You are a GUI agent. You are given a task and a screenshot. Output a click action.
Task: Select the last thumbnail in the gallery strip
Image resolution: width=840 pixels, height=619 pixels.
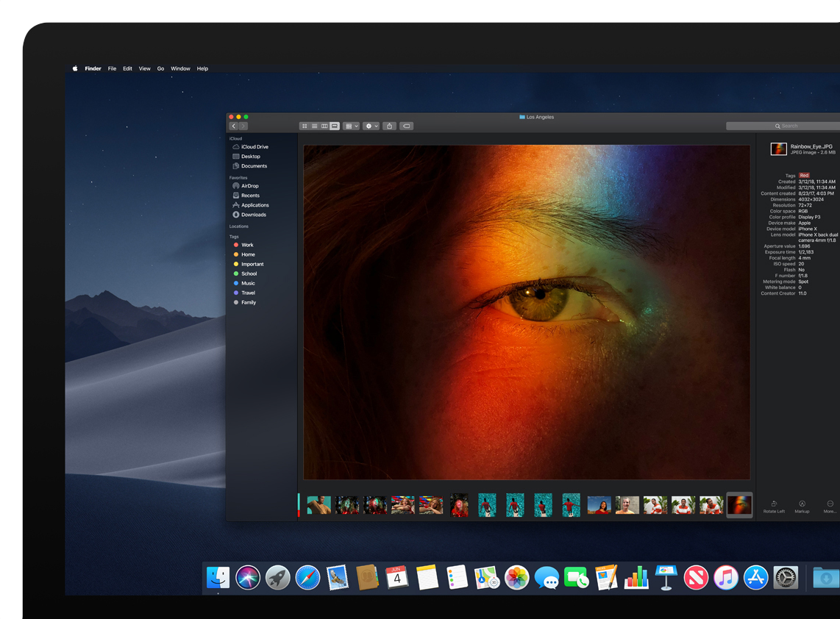(x=739, y=505)
